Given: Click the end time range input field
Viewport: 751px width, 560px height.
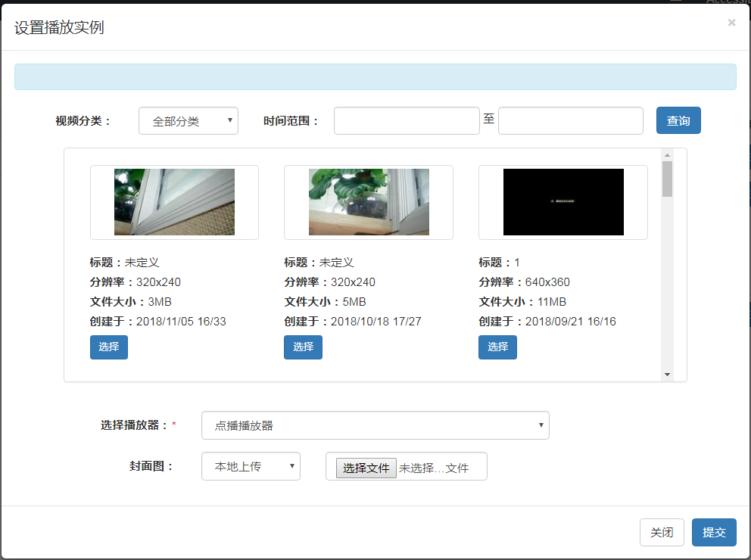Looking at the screenshot, I should pyautogui.click(x=570, y=120).
